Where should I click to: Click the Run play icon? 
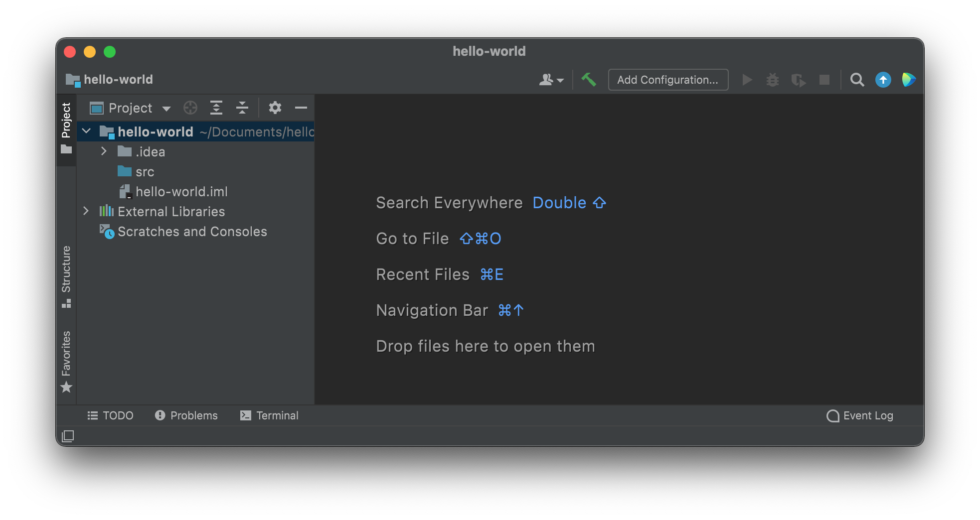(x=747, y=80)
